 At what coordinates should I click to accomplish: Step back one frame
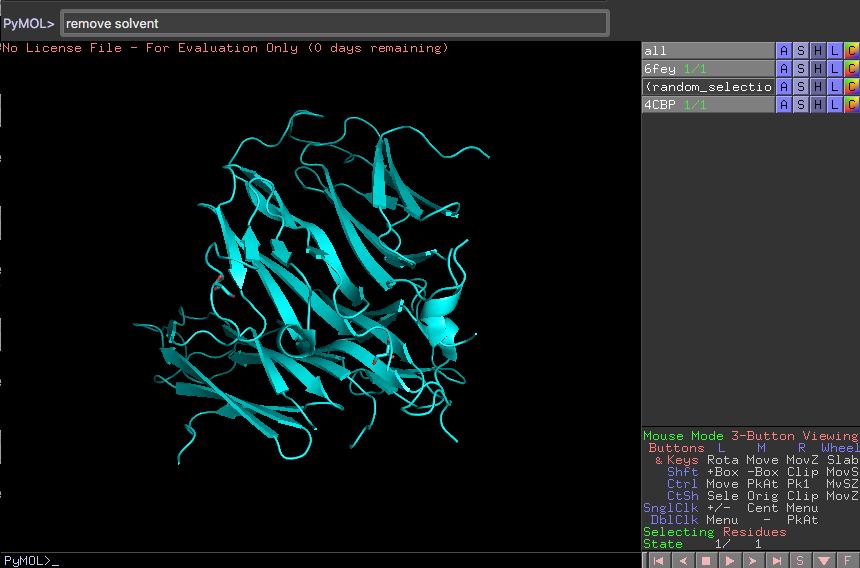tap(683, 561)
